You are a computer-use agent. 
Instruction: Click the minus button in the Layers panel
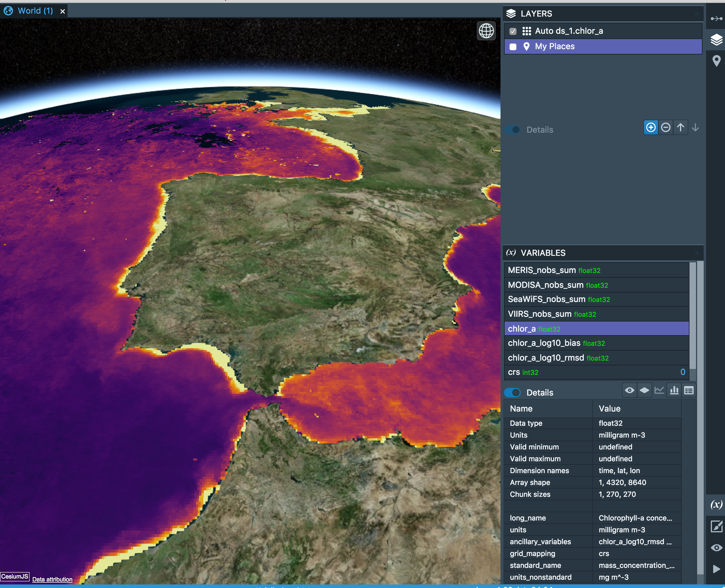tap(665, 127)
